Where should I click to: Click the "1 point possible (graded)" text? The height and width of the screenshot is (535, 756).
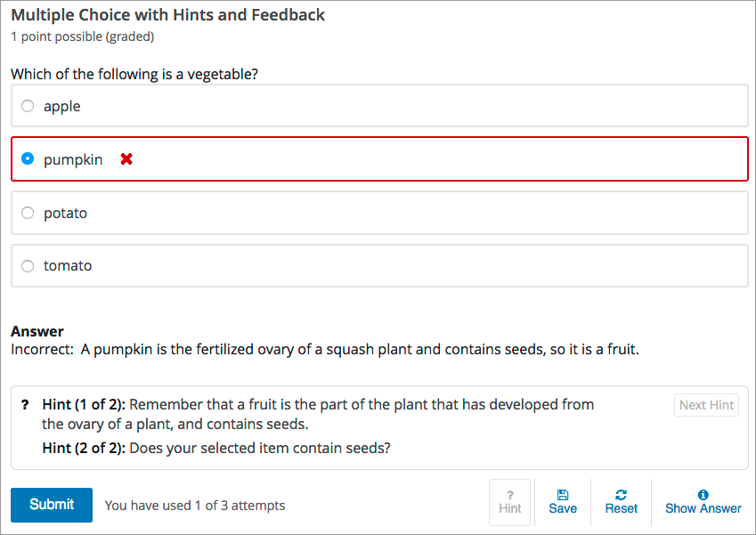pyautogui.click(x=82, y=36)
